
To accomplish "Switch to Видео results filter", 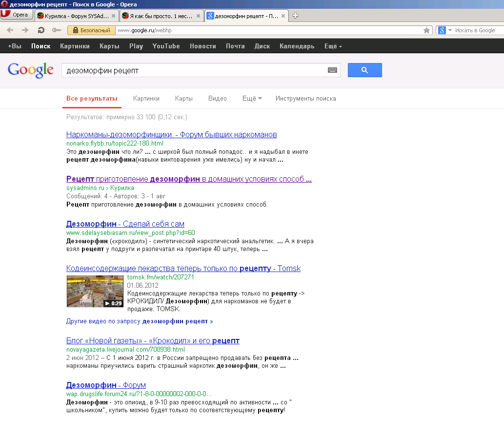I will point(218,99).
